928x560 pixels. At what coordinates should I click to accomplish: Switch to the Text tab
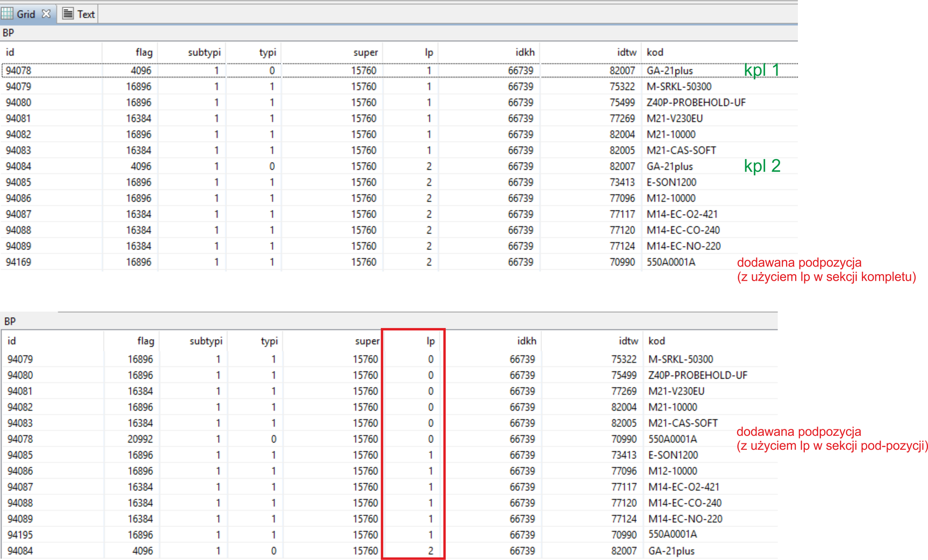click(85, 15)
